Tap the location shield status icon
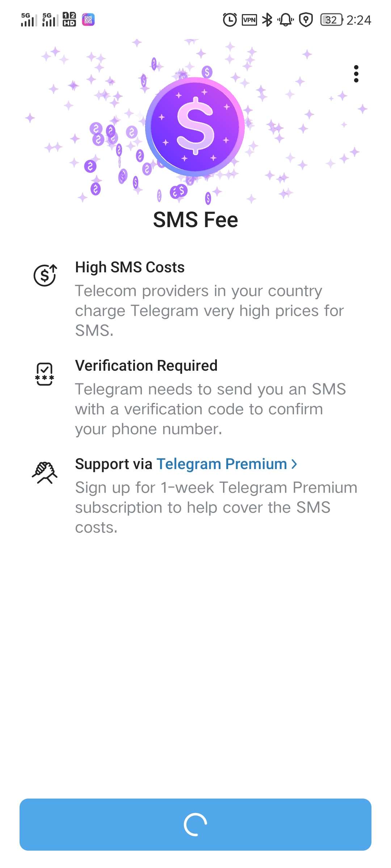391x868 pixels. point(306,20)
